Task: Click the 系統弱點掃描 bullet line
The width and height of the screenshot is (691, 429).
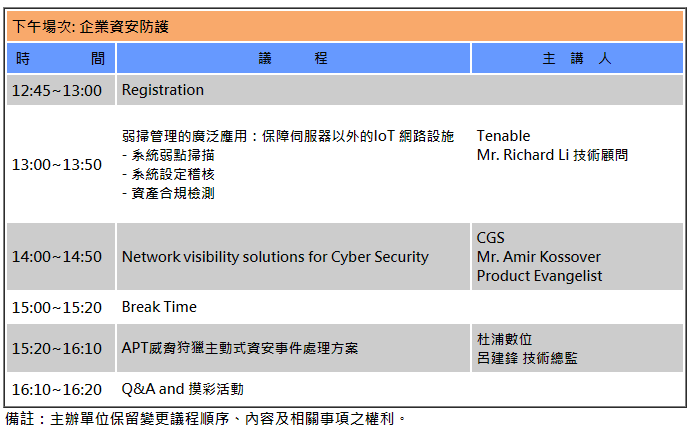Action: (x=168, y=155)
